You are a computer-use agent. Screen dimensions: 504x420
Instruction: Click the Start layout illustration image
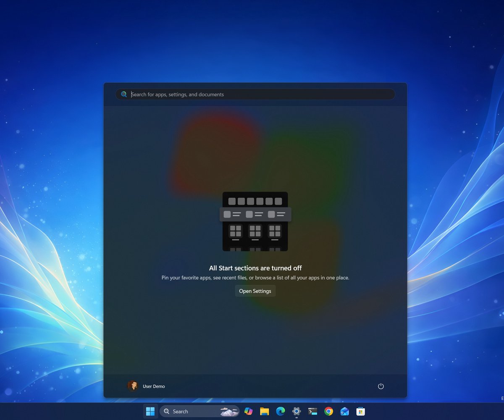coord(255,221)
